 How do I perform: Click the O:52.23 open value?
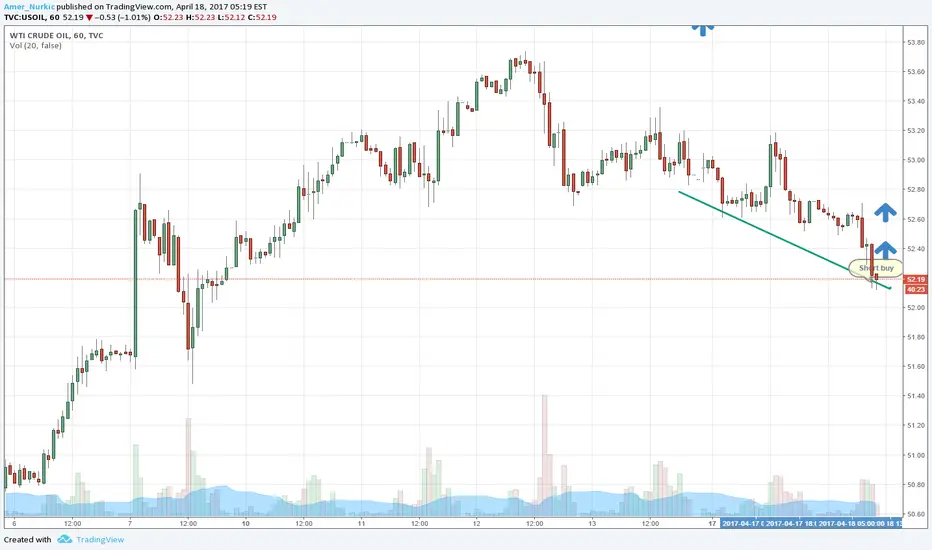(x=168, y=17)
